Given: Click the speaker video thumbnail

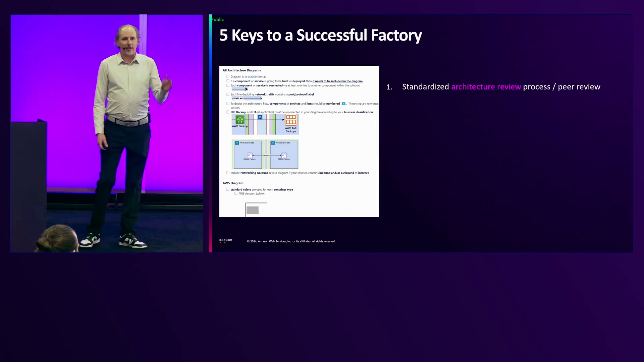Looking at the screenshot, I should point(107,133).
